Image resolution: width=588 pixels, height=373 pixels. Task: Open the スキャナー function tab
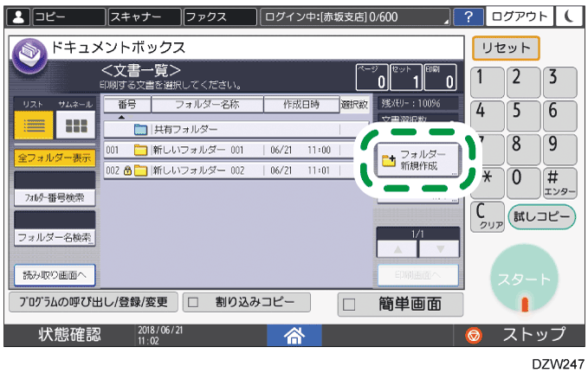point(145,16)
